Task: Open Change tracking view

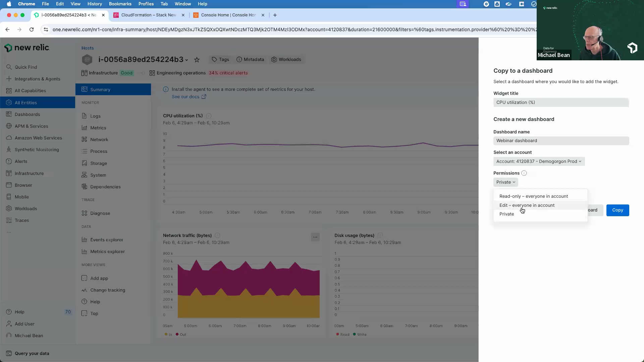Action: click(103, 290)
